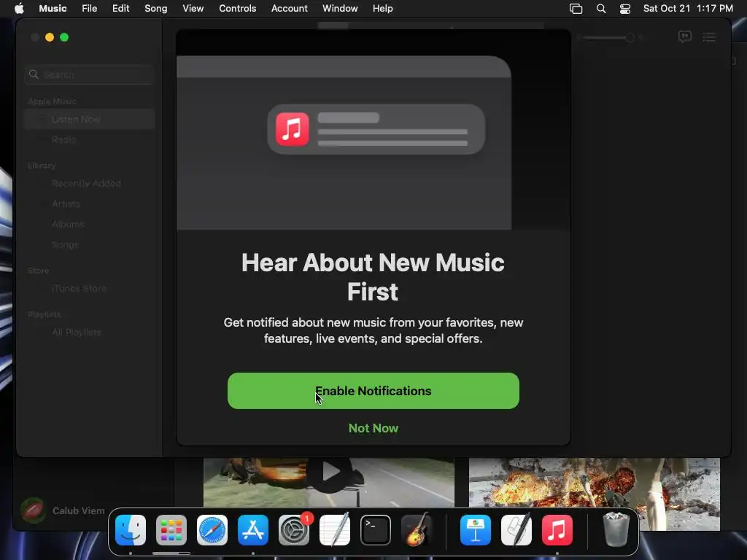Open the Music menu in the menu bar
The height and width of the screenshot is (560, 747).
point(53,8)
